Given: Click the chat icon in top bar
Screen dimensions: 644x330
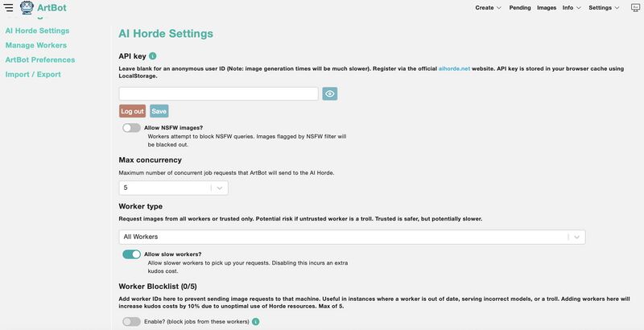Looking at the screenshot, I should click(635, 7).
